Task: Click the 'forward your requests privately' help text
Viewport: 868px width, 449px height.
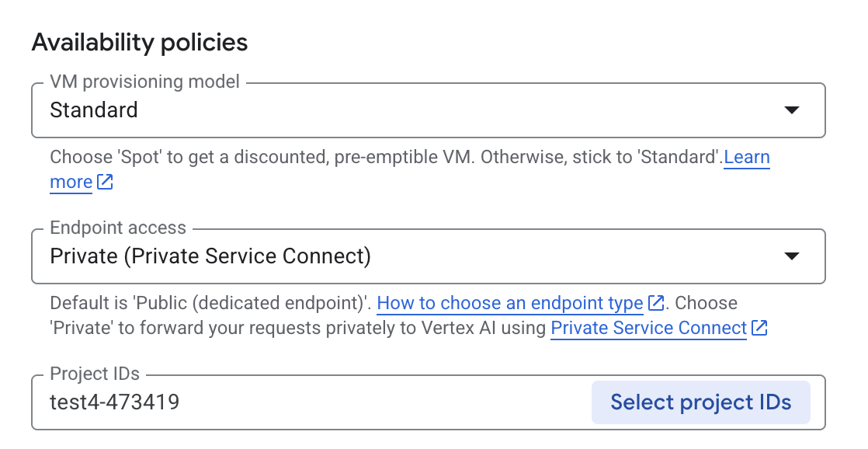Action: click(311, 328)
